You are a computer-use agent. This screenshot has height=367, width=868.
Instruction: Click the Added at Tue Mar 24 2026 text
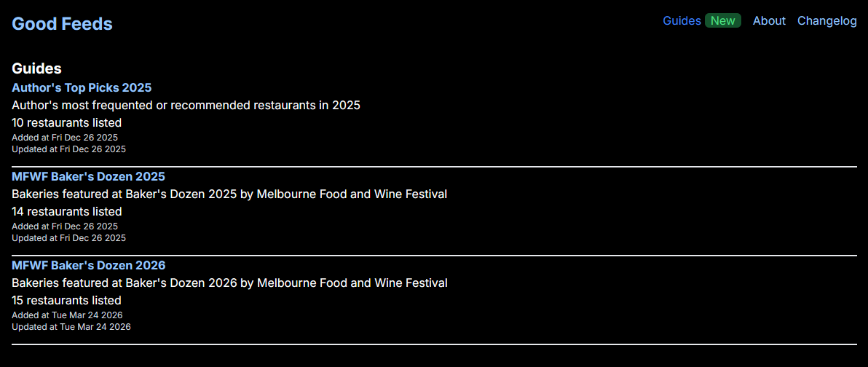click(67, 315)
